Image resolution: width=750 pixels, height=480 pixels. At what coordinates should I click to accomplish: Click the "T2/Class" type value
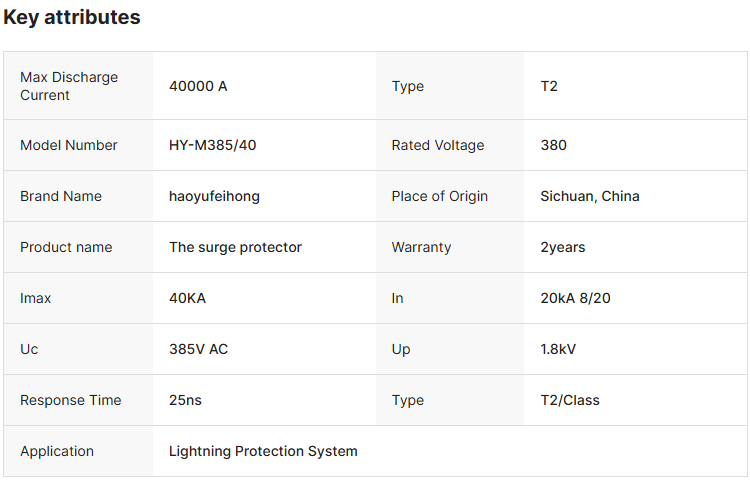569,400
